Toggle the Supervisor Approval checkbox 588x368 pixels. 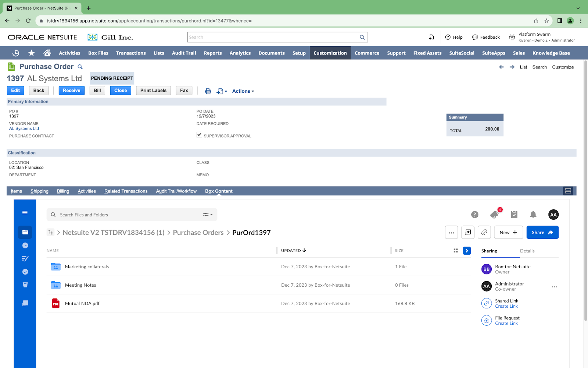point(199,135)
